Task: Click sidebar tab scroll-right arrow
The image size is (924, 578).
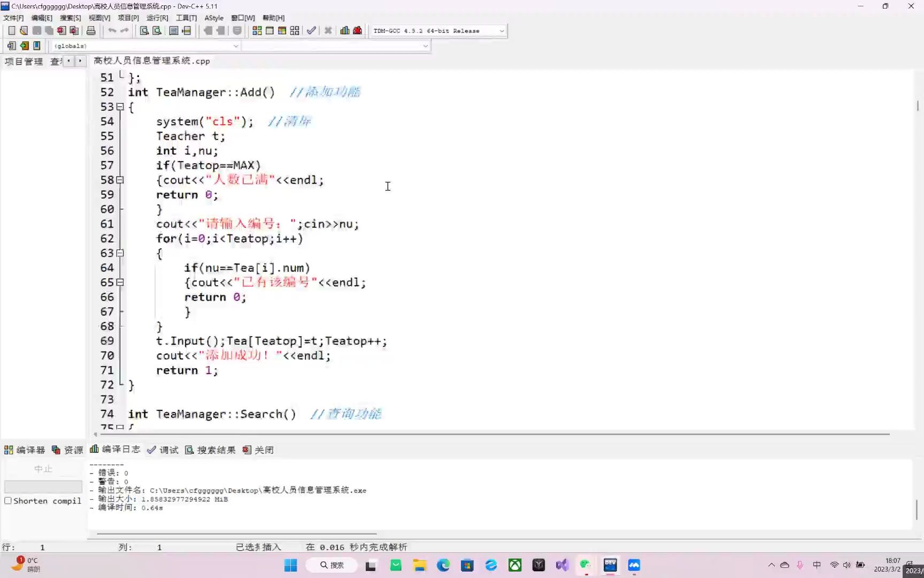Action: coord(80,61)
